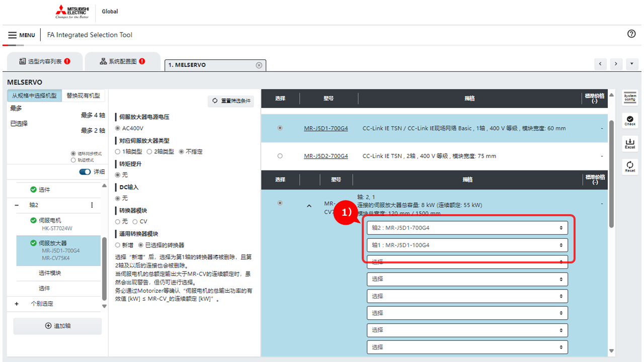The image size is (644, 362).
Task: Click the Mitsubishi Electric logo
Action: tap(72, 12)
